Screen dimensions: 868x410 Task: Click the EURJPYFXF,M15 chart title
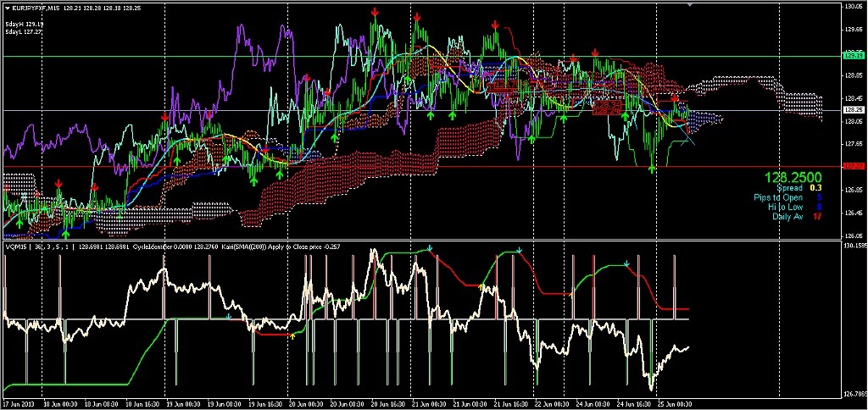click(x=36, y=8)
